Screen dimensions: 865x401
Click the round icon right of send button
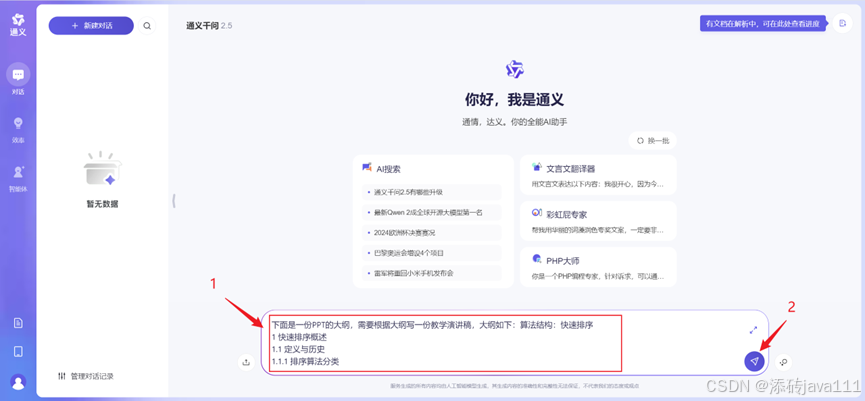783,362
